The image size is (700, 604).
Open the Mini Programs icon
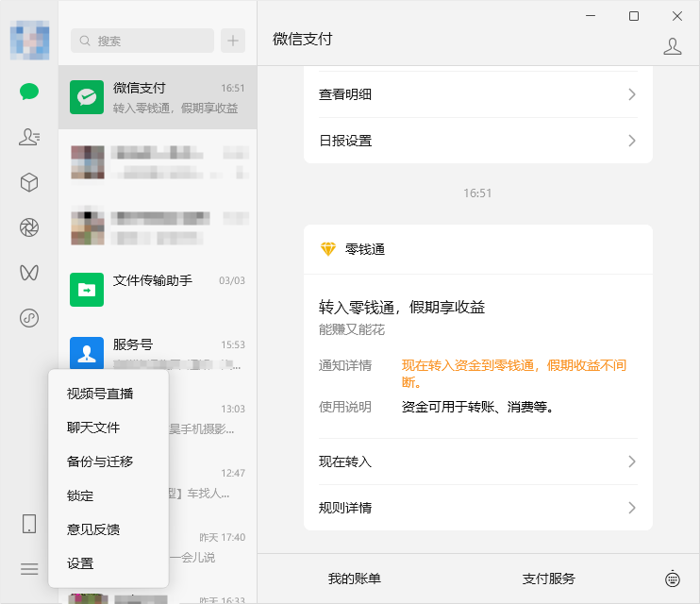tap(29, 318)
